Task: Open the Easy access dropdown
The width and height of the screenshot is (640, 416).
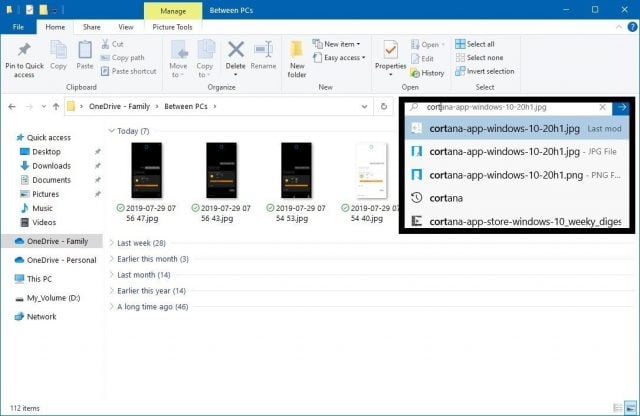Action: (x=339, y=58)
